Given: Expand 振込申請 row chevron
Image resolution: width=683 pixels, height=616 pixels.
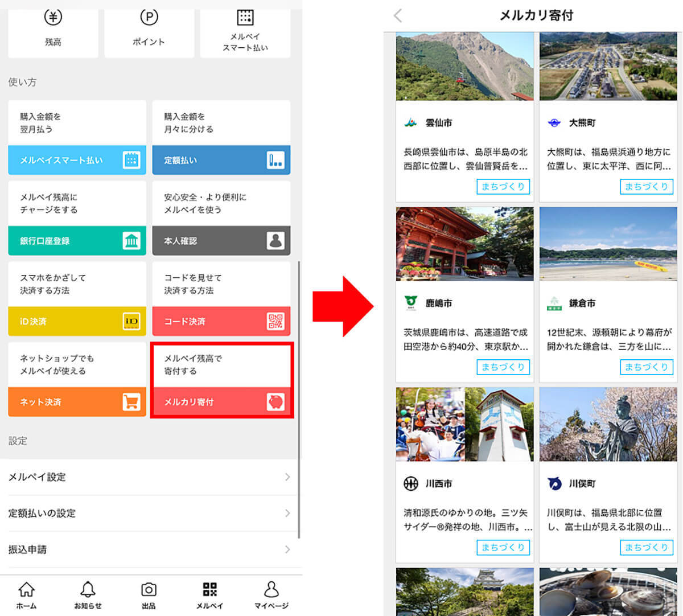Looking at the screenshot, I should 287,549.
